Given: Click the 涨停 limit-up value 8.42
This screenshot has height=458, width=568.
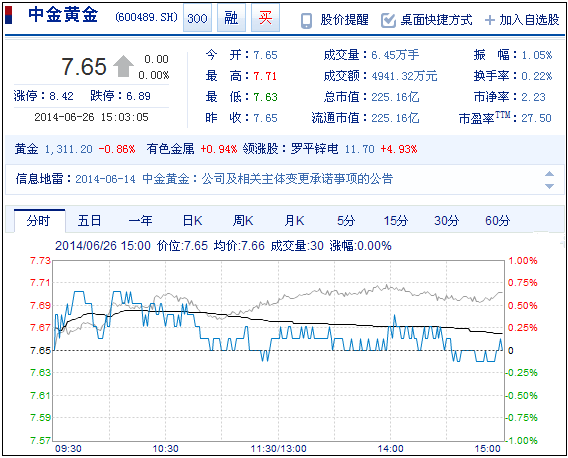Looking at the screenshot, I should point(61,96).
